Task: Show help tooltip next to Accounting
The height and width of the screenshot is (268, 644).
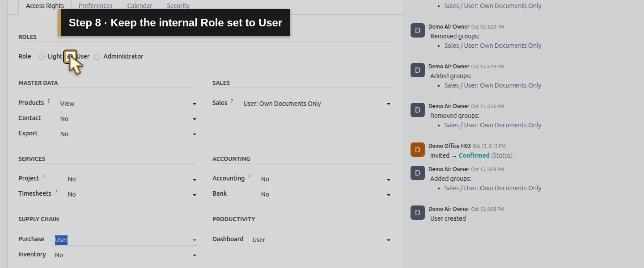Action: click(x=250, y=177)
